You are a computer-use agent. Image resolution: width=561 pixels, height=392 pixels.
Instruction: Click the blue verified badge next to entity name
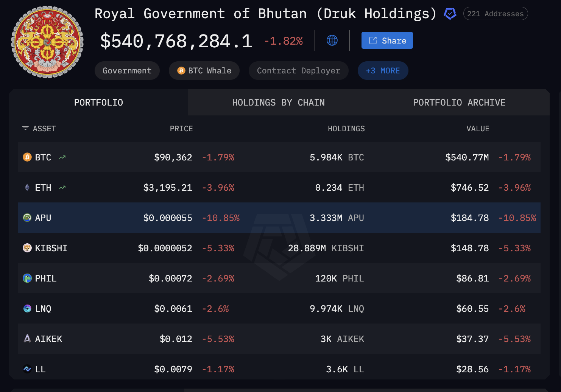click(x=450, y=13)
